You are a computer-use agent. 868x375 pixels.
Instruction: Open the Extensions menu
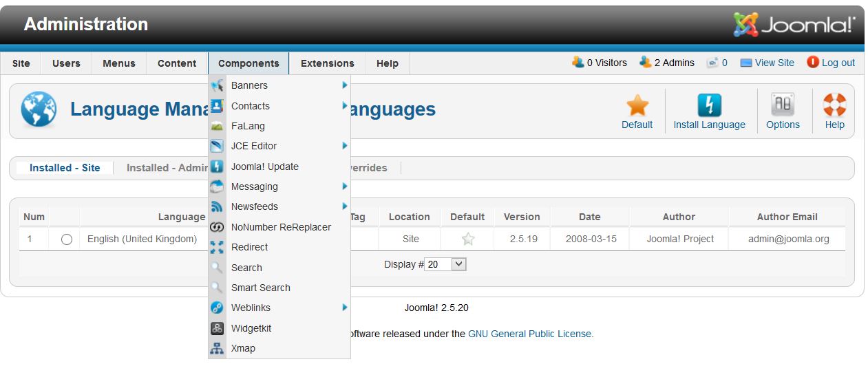(x=328, y=63)
